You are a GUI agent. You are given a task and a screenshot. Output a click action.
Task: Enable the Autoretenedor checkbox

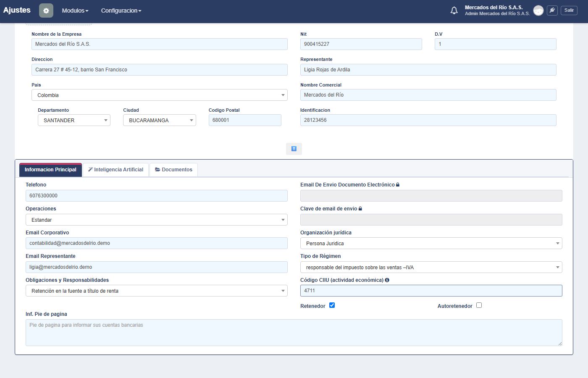pyautogui.click(x=479, y=305)
